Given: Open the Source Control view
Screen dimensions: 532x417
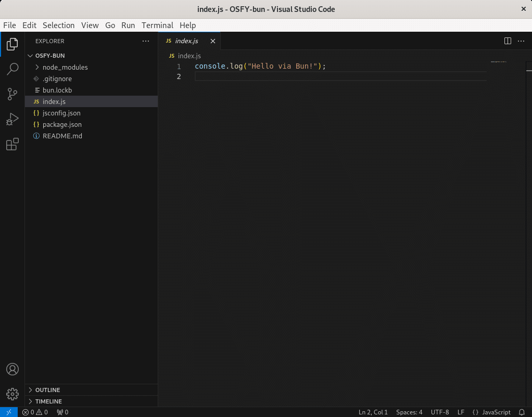Looking at the screenshot, I should 12,94.
